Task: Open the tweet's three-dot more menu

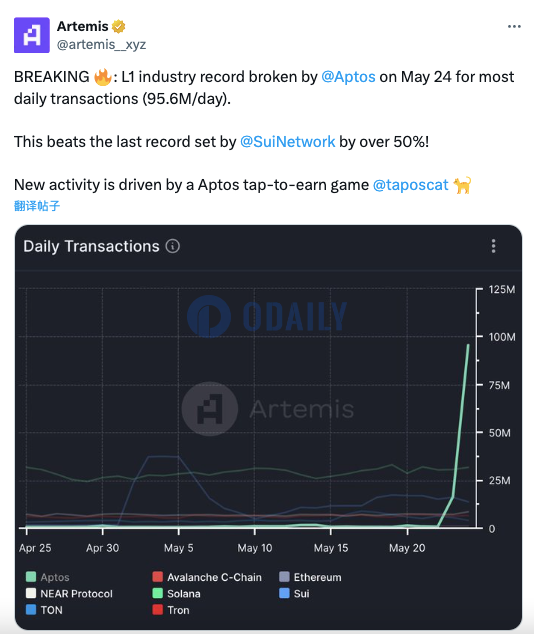Action: (514, 27)
